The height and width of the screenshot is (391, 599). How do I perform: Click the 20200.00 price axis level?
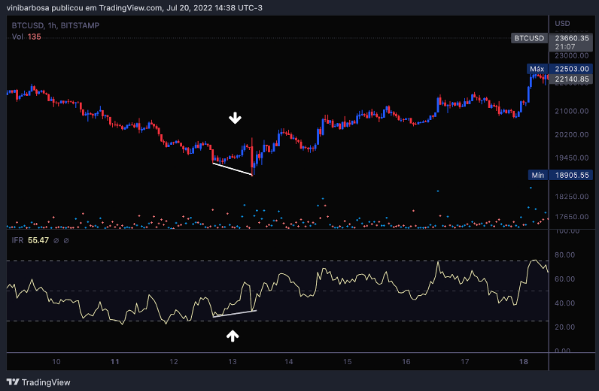571,134
